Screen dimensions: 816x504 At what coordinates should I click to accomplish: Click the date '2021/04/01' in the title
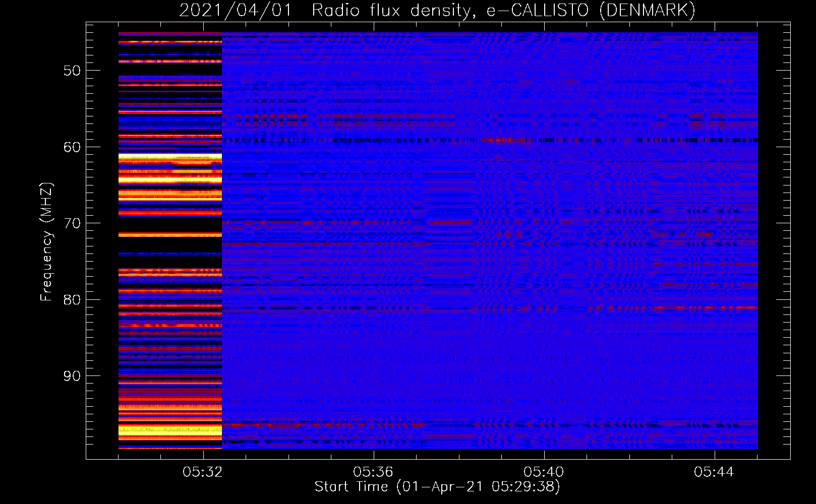[x=236, y=10]
